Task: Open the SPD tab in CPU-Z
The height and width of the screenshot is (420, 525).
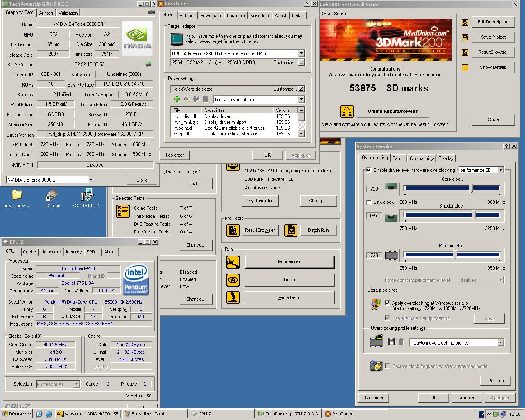Action: (91, 252)
